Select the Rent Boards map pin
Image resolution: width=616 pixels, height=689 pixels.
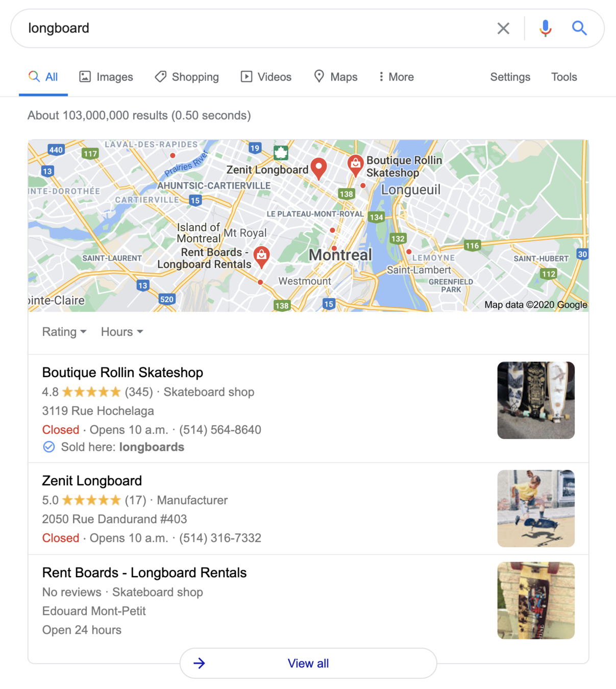coord(261,257)
